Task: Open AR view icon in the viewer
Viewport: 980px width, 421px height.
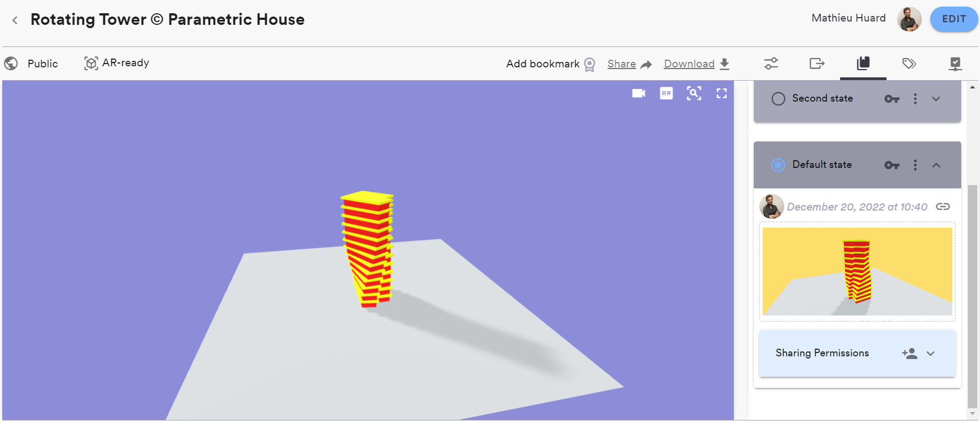Action: point(666,93)
